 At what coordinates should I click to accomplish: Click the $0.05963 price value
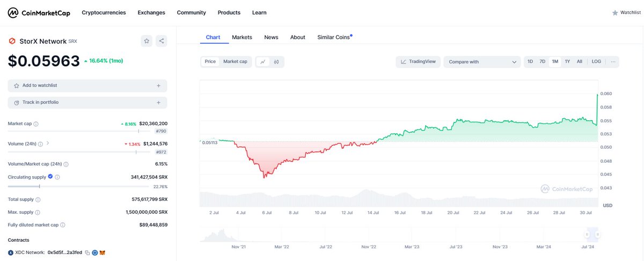click(44, 61)
